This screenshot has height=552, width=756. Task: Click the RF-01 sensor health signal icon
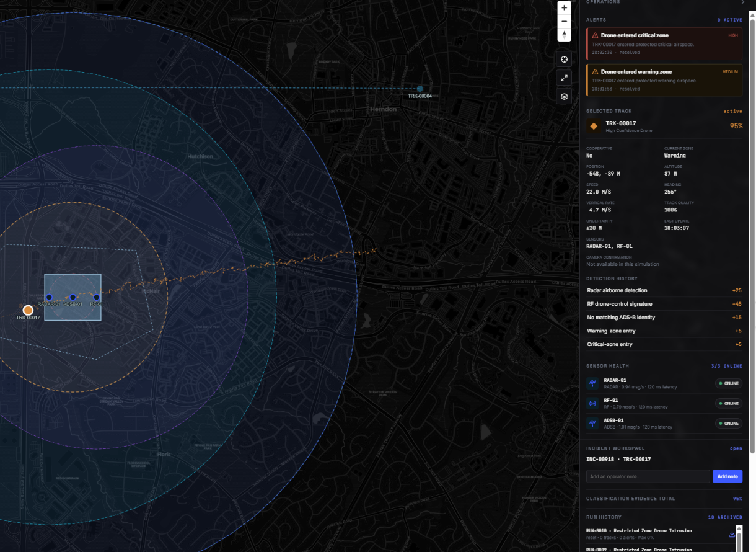click(592, 403)
